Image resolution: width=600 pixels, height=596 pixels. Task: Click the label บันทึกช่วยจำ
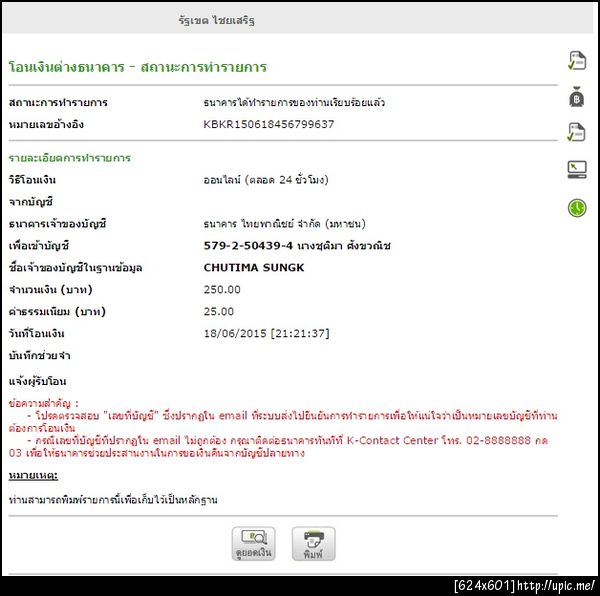(x=39, y=356)
